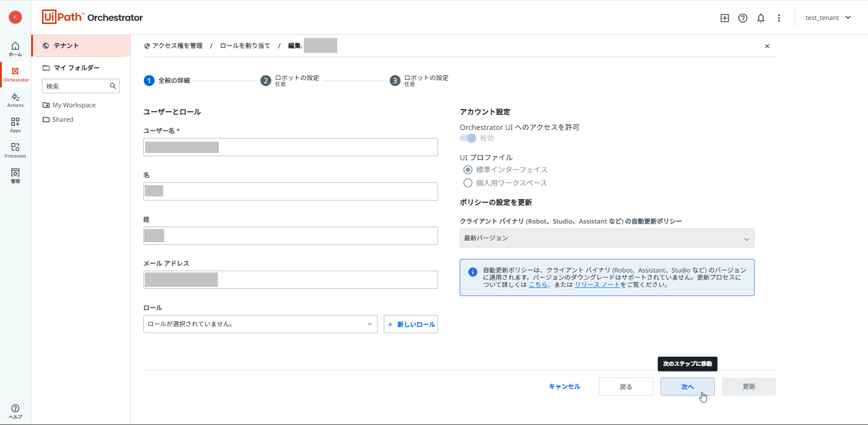Select 個人用ワークスペース radio button
This screenshot has height=425, width=868.
pos(468,183)
